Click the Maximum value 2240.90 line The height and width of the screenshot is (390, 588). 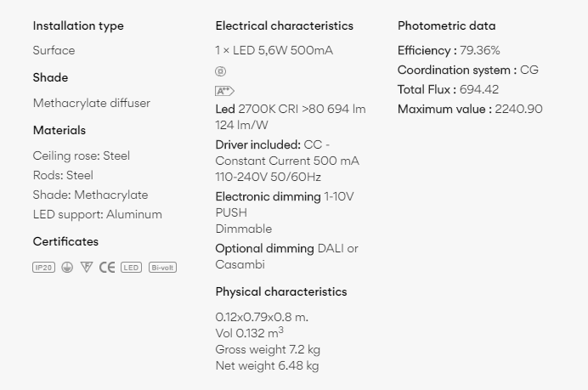click(x=470, y=109)
